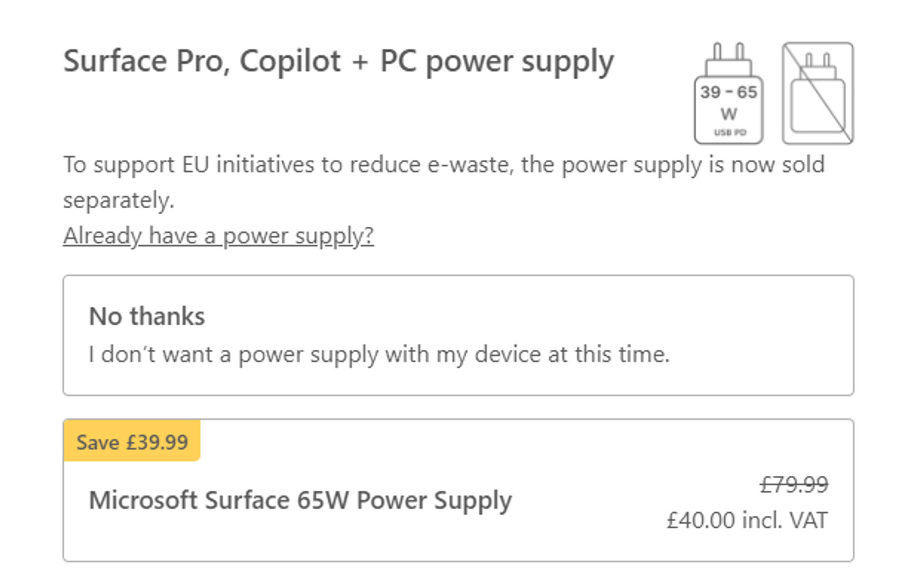Viewport: 924px width, 587px height.
Task: Click the 39 - 65 wattage text inside icon
Action: point(729,92)
